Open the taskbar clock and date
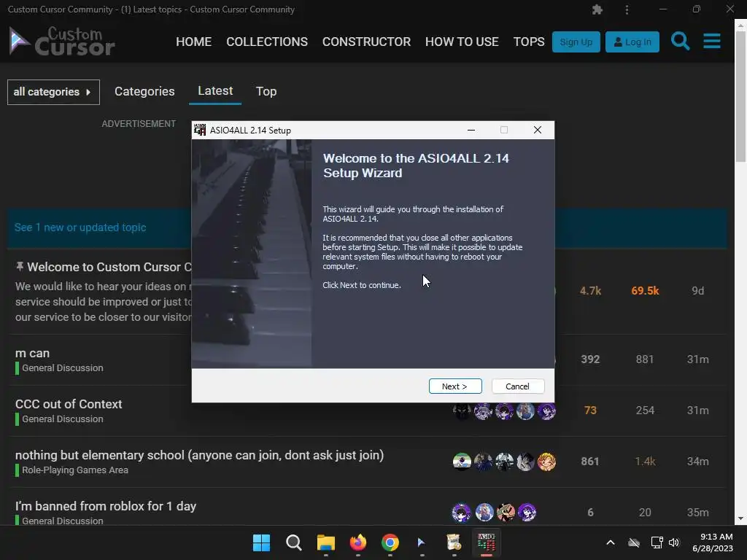 [713, 542]
